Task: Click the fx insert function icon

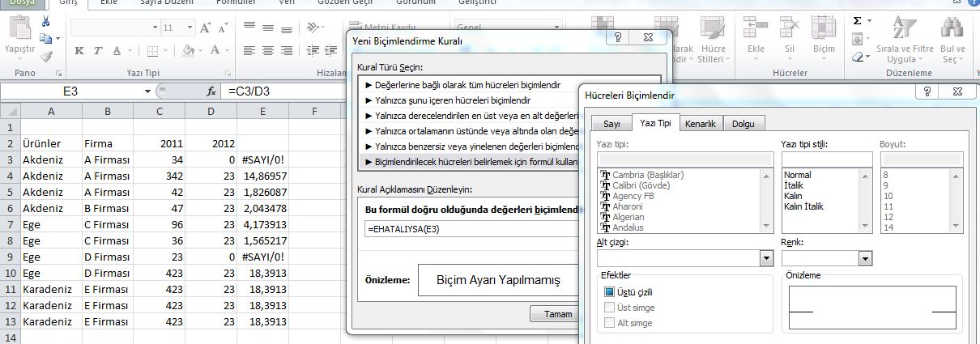Action: (211, 91)
